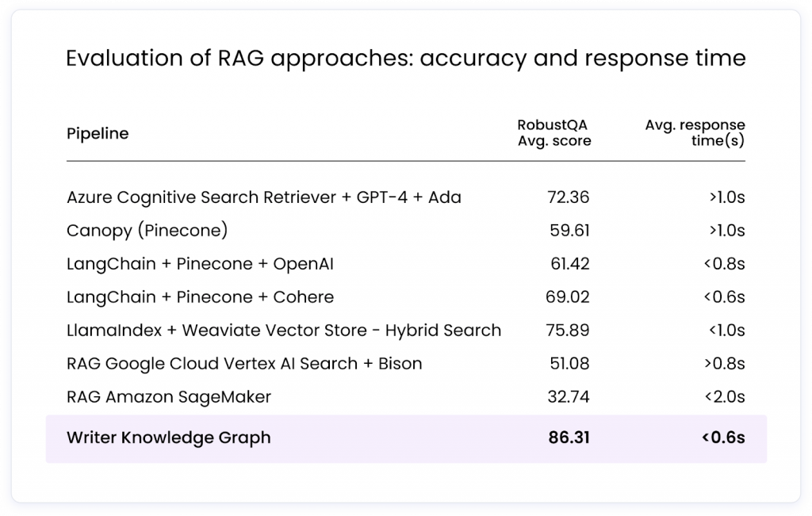Screen dimensions: 812x516
Task: Click RAG Google Cloud Vertex AI Search + Bison
Action: (244, 363)
